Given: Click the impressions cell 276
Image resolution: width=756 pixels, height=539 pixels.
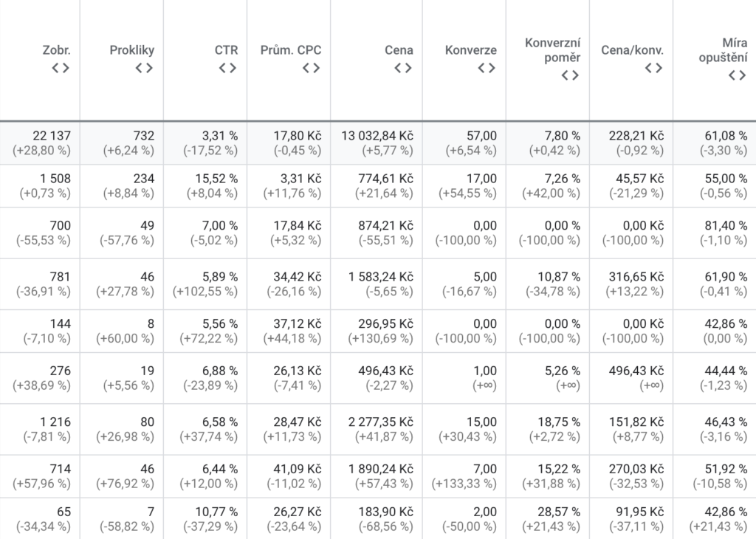Looking at the screenshot, I should click(61, 371).
